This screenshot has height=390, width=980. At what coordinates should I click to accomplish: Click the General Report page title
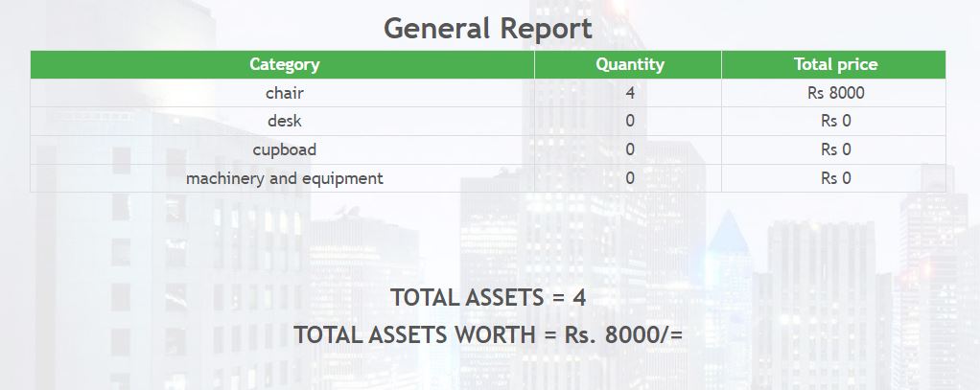[487, 28]
